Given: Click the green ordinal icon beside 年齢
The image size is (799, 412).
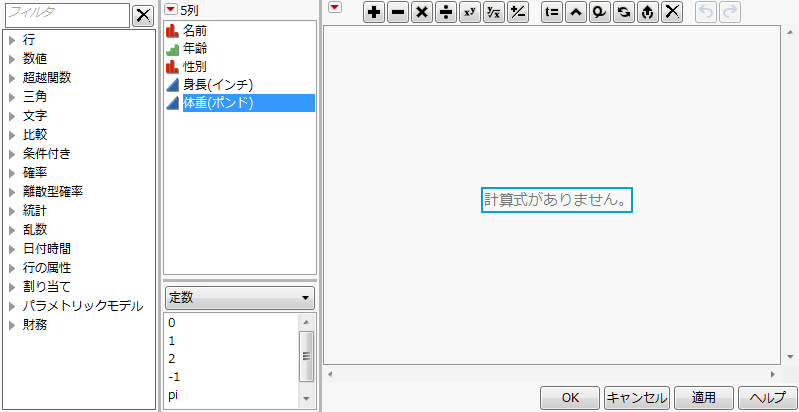Looking at the screenshot, I should click(x=172, y=49).
